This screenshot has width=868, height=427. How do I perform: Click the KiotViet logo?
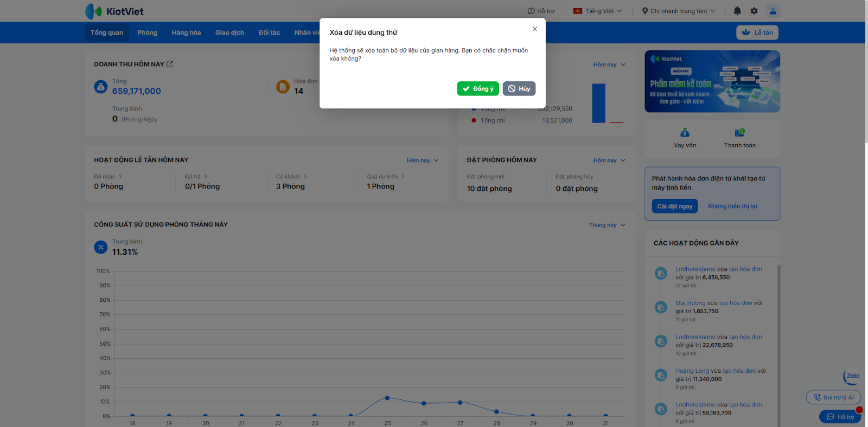point(114,11)
